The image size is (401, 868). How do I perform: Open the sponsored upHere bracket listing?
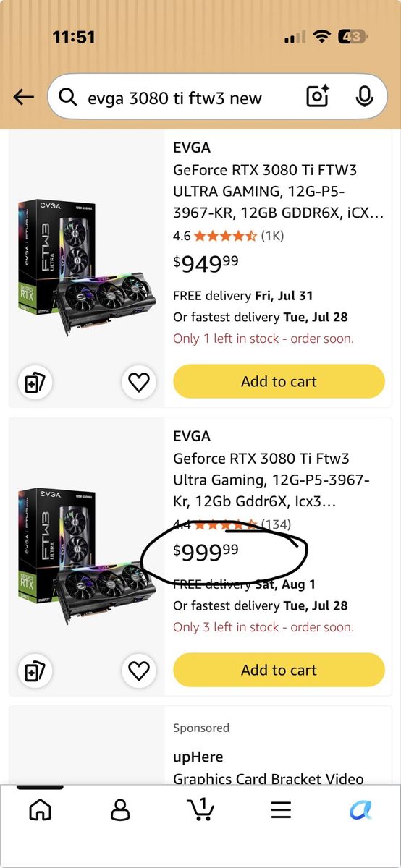[x=268, y=768]
